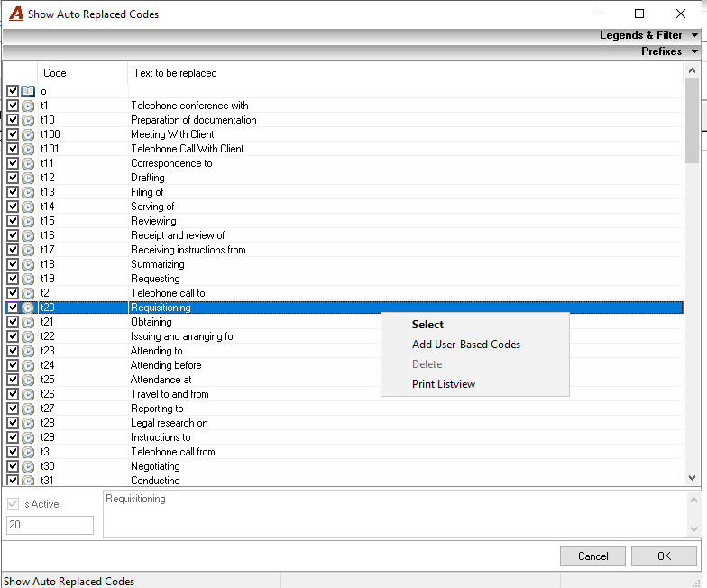Click the clock icon on t20 row
Screen dimensions: 707x588
coord(28,308)
